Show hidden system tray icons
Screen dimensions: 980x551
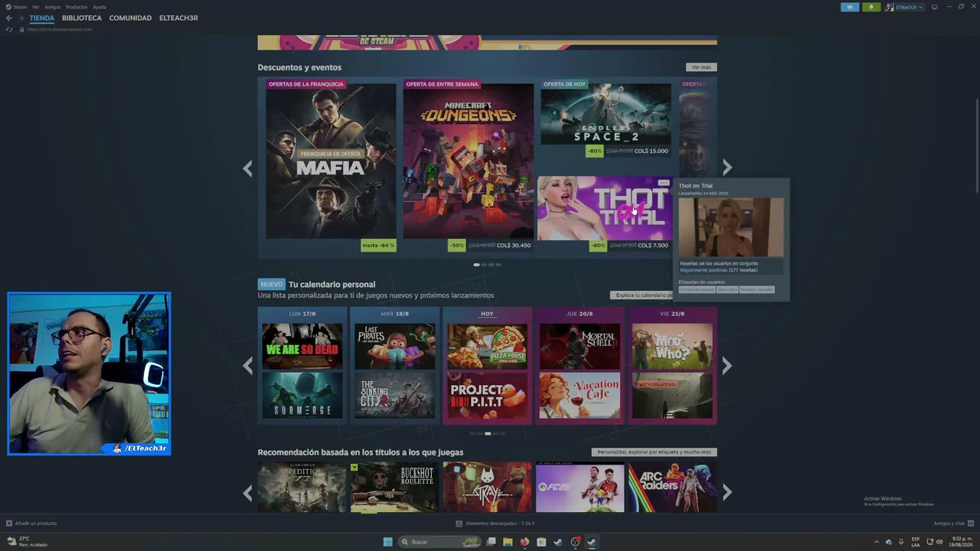point(877,542)
